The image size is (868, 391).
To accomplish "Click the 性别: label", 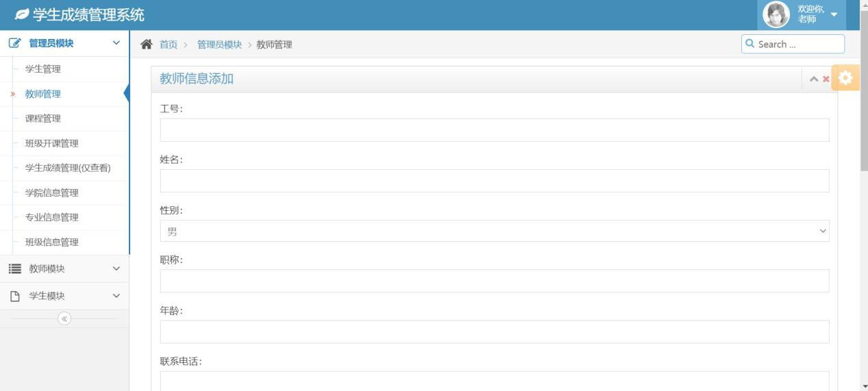I will point(171,210).
